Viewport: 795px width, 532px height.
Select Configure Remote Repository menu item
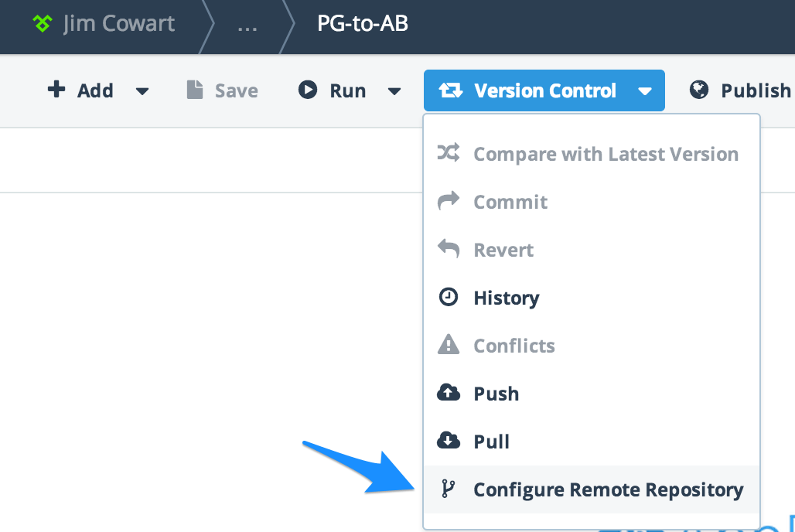(608, 489)
